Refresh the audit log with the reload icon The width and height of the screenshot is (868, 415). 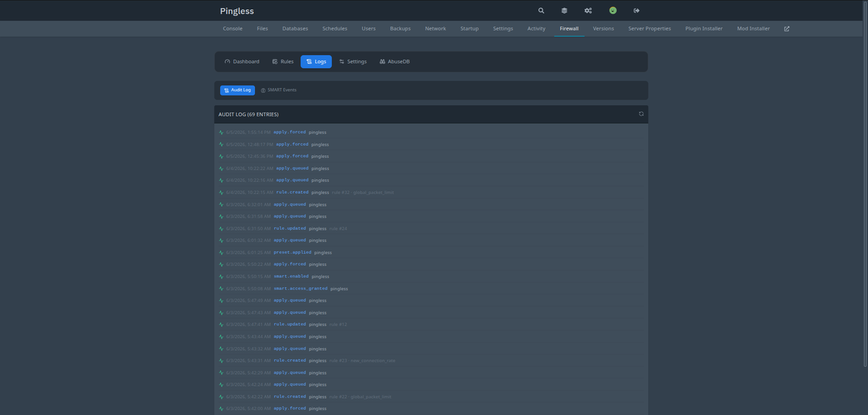(x=641, y=114)
